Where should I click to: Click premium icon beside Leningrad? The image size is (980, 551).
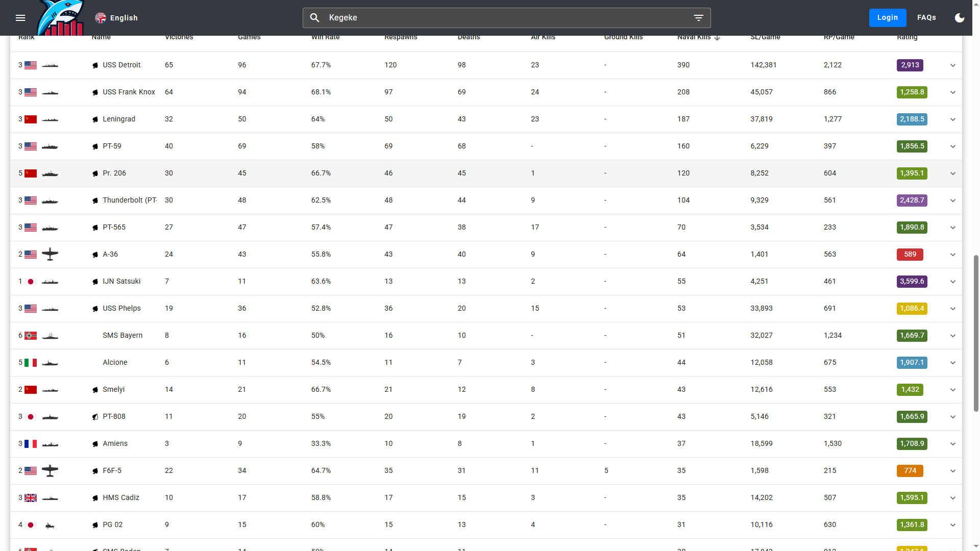click(x=95, y=119)
